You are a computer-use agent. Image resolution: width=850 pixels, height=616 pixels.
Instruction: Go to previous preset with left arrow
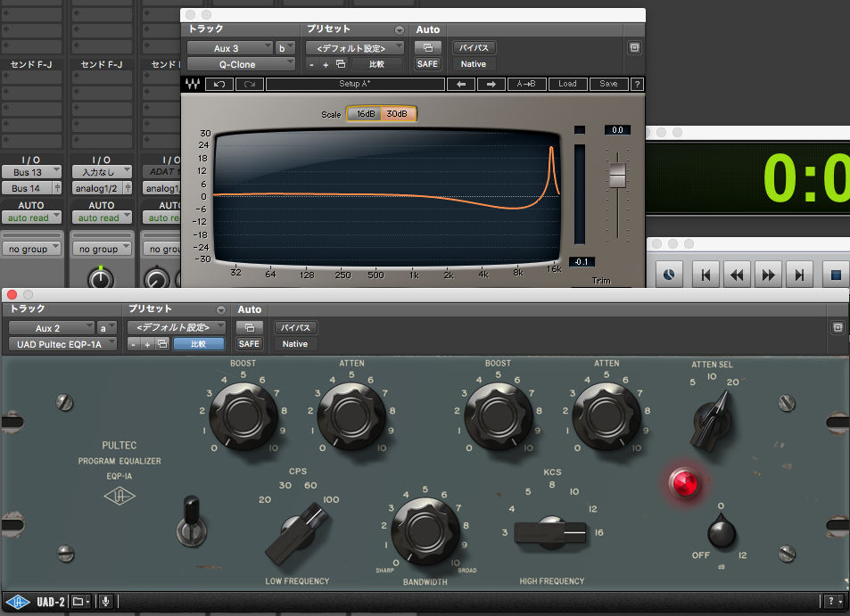[461, 84]
